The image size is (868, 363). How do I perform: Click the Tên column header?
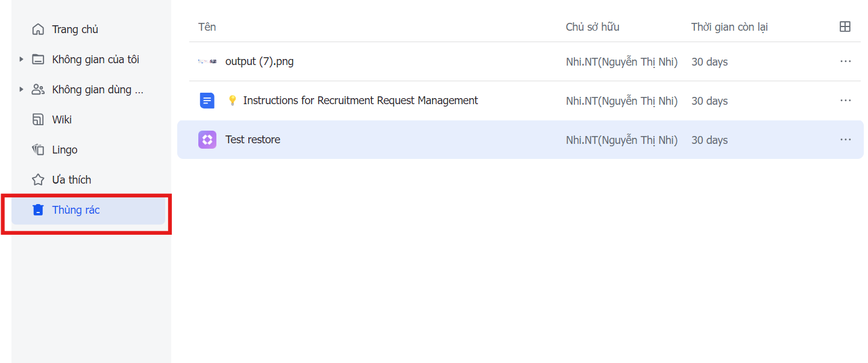207,27
